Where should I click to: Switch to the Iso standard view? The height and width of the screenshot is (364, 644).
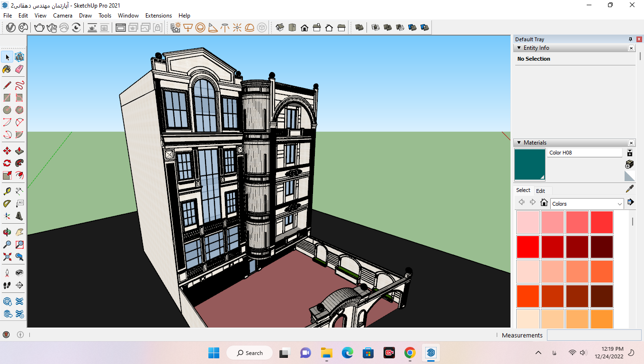coord(280,27)
